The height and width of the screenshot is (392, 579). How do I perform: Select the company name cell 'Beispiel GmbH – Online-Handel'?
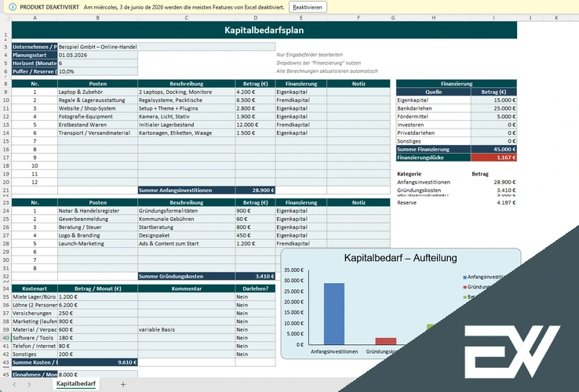pos(166,47)
